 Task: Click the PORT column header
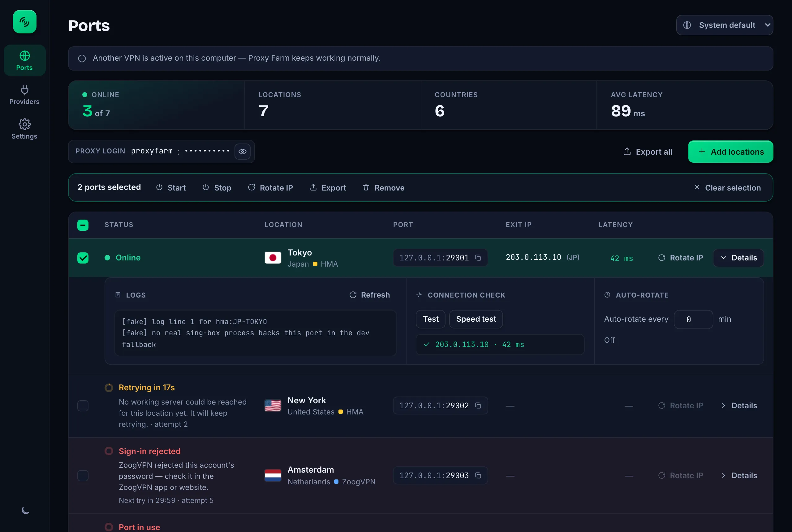403,225
